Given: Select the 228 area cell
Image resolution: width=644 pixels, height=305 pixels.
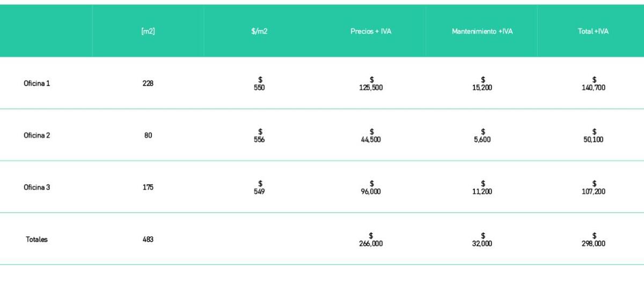Looking at the screenshot, I should pos(148,84).
